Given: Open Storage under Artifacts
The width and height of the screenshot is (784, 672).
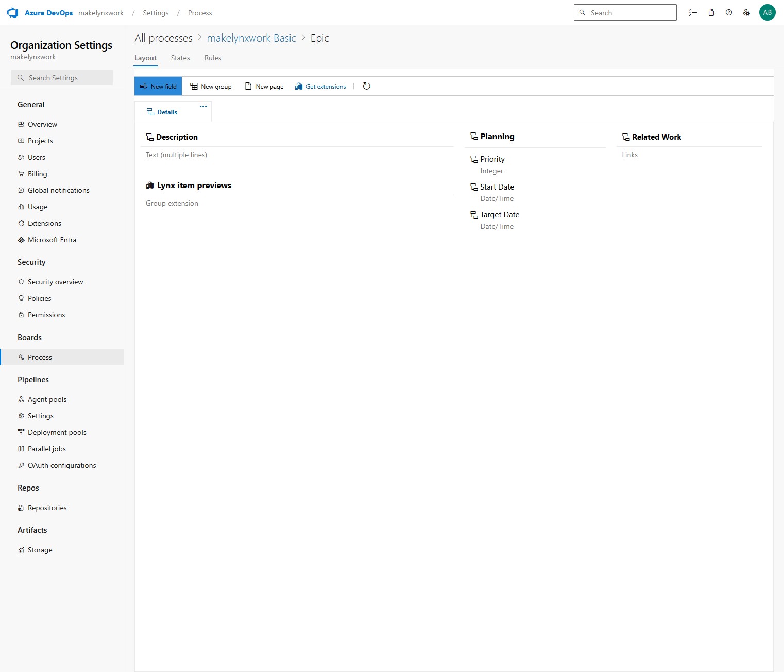Looking at the screenshot, I should click(62, 550).
